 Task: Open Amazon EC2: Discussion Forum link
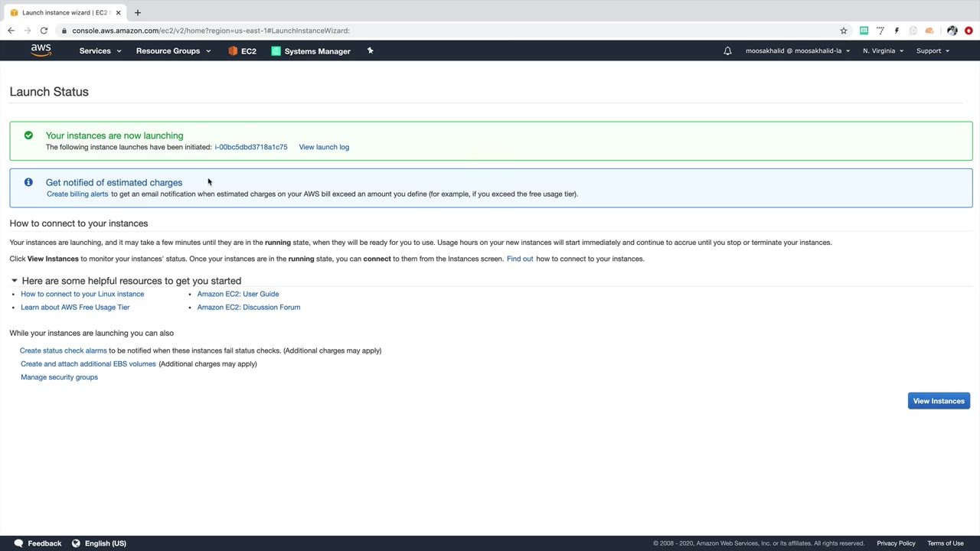[x=249, y=307]
